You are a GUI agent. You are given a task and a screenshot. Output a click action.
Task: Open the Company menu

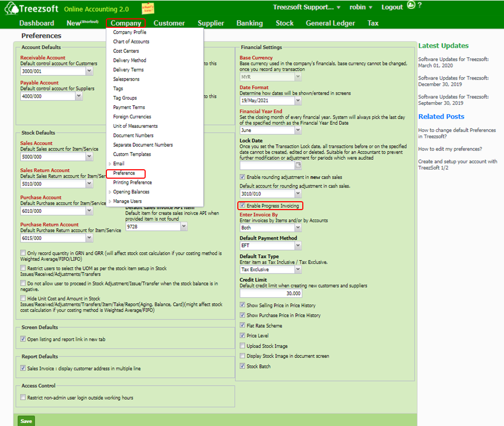tap(126, 23)
